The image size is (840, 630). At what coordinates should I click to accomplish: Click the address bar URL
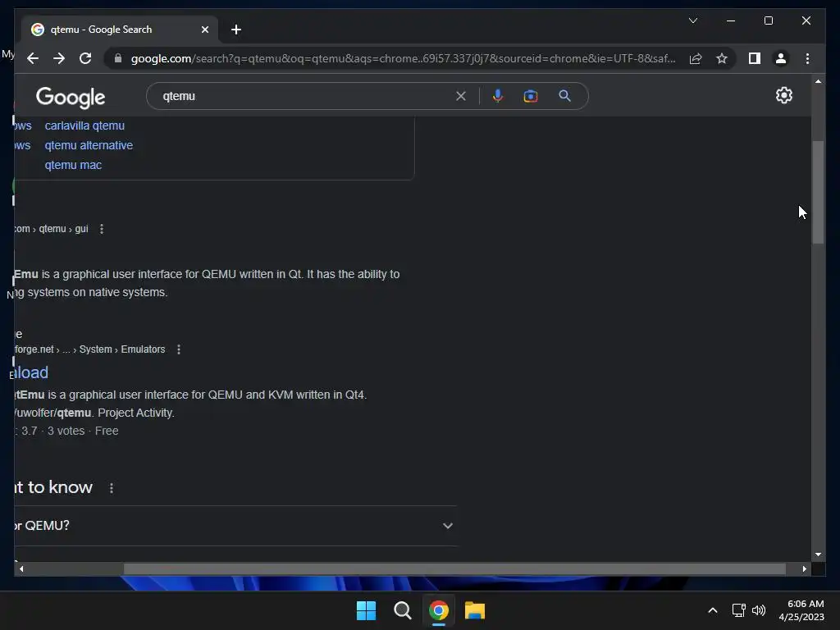(x=403, y=58)
